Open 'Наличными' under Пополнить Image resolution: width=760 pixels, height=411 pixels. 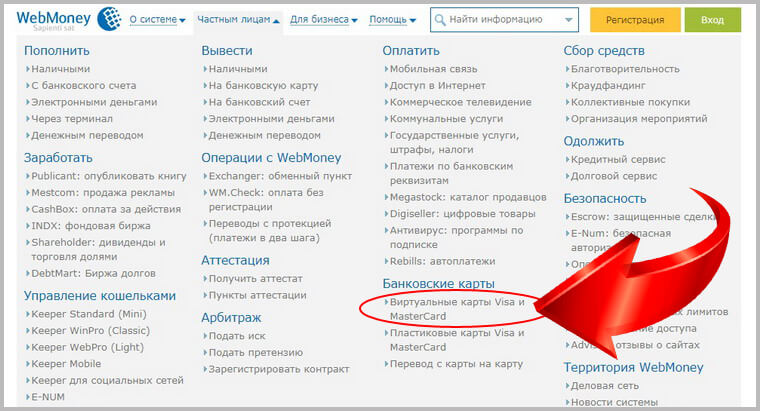coord(61,69)
